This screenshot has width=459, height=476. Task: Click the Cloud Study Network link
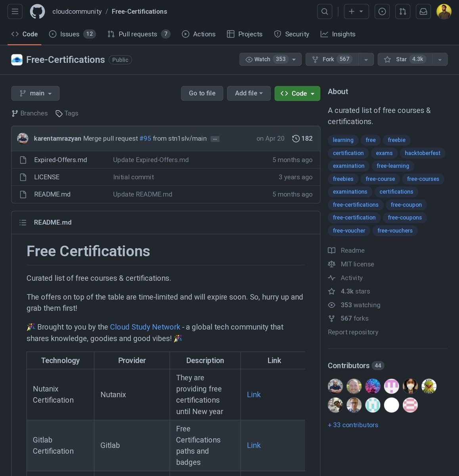click(x=145, y=327)
